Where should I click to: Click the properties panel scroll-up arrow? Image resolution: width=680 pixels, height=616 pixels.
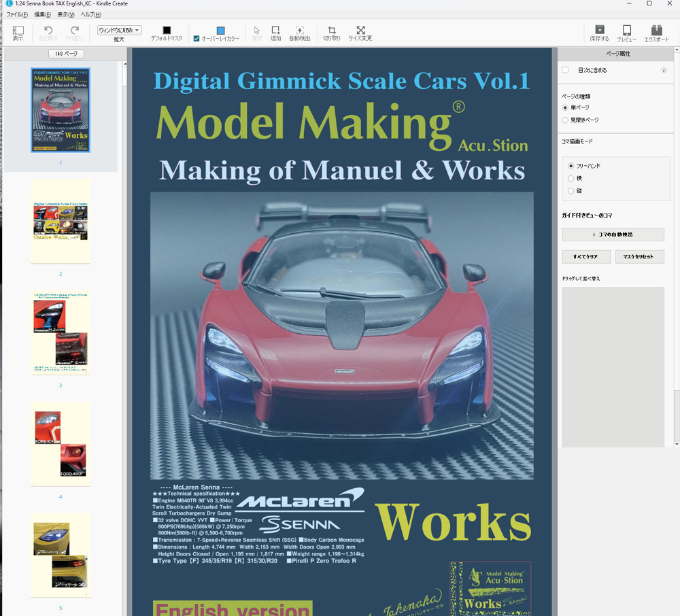(677, 50)
